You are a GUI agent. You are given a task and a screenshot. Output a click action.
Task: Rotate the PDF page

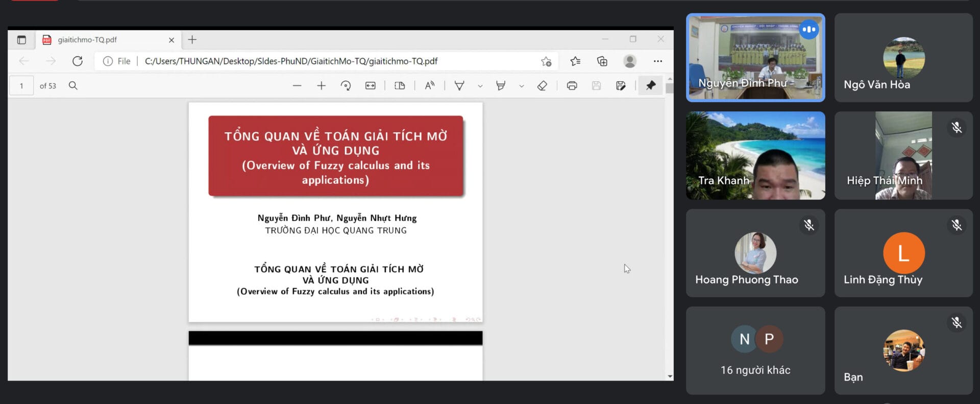pyautogui.click(x=346, y=86)
